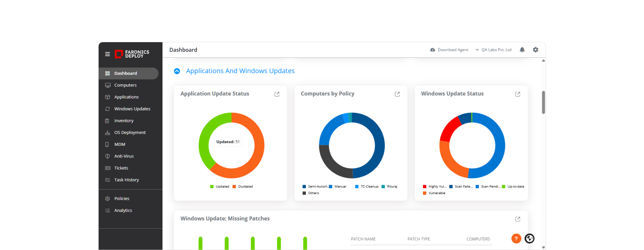The height and width of the screenshot is (250, 644).
Task: Toggle the Up-to-date legend entry
Action: (513, 187)
